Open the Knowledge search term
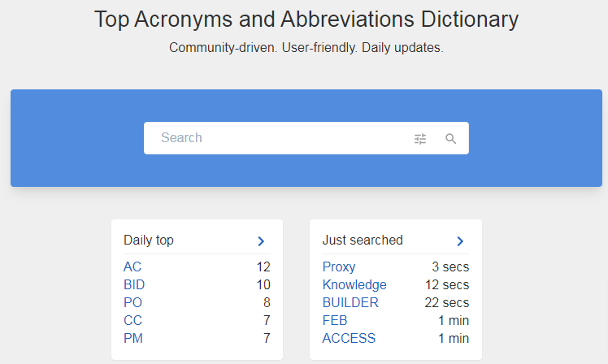The height and width of the screenshot is (364, 608). 354,284
